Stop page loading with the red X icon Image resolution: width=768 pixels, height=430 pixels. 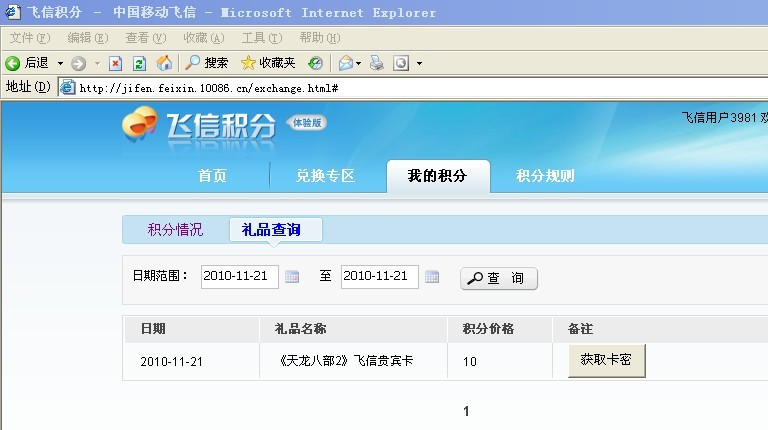115,63
